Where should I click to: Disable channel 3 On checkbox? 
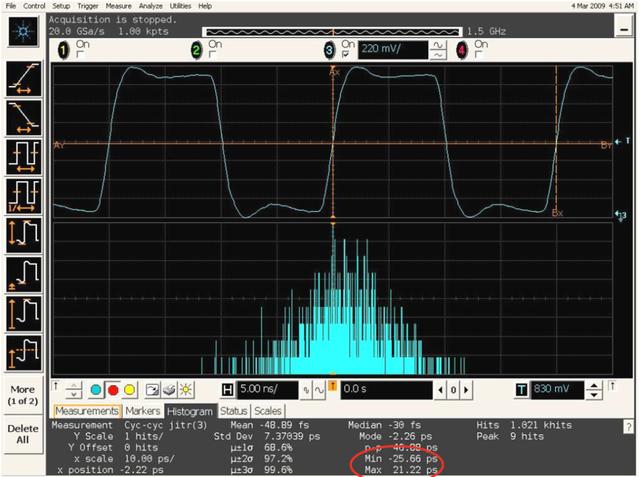tap(345, 54)
